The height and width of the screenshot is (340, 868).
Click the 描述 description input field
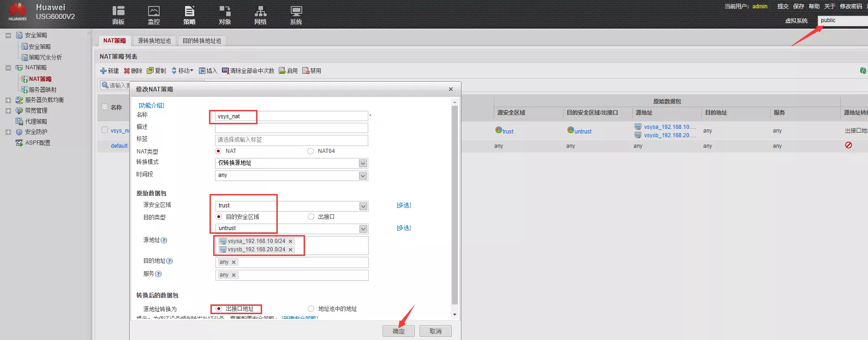(291, 127)
